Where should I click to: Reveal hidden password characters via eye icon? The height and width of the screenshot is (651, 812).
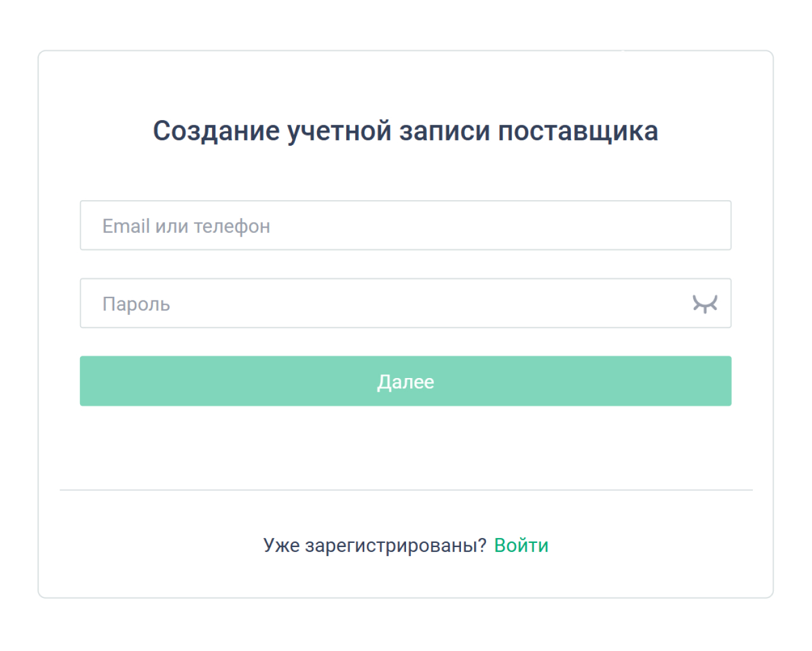[706, 304]
